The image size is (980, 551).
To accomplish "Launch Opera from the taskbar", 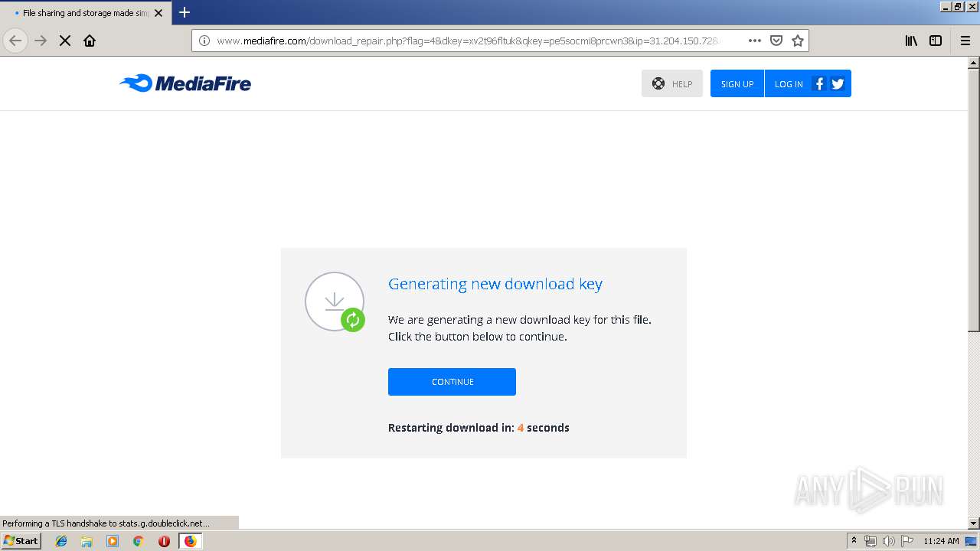I will (x=164, y=541).
